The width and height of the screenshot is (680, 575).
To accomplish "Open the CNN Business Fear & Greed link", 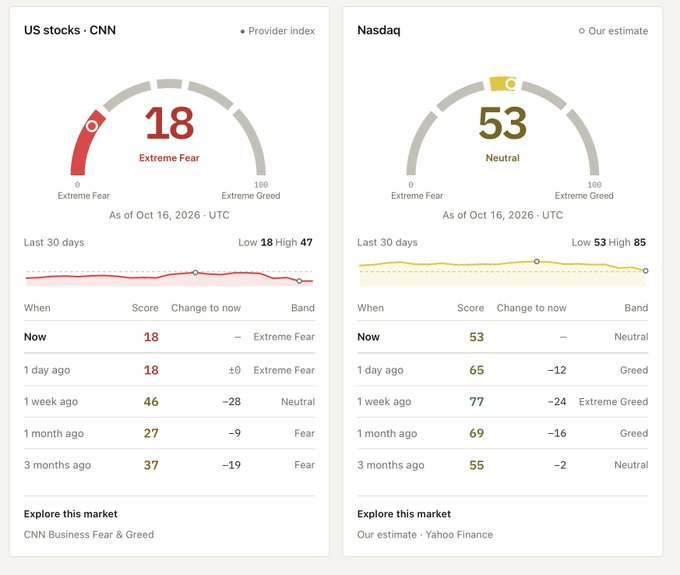I will pyautogui.click(x=89, y=535).
